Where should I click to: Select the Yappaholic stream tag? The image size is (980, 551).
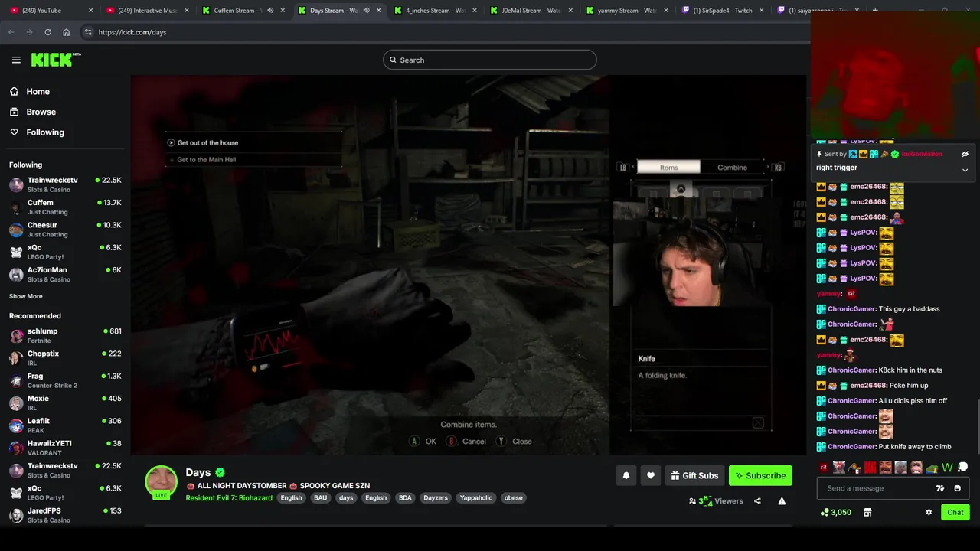(x=476, y=497)
